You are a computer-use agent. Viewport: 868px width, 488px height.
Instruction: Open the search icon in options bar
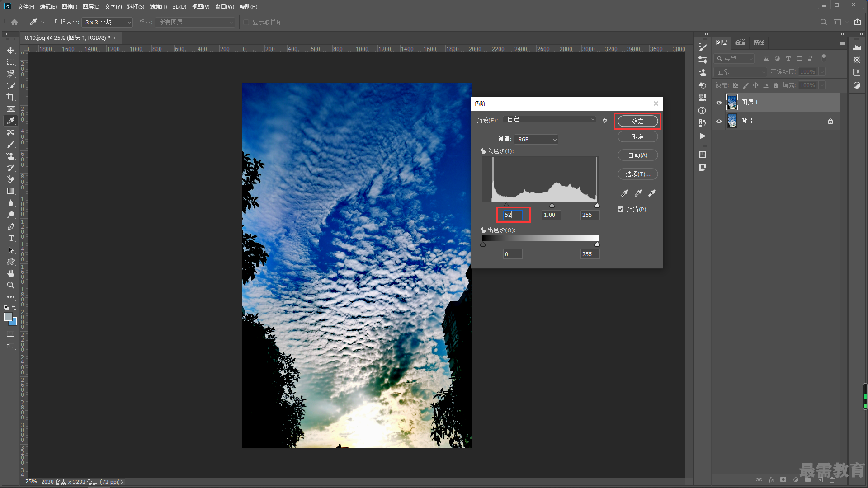(823, 22)
